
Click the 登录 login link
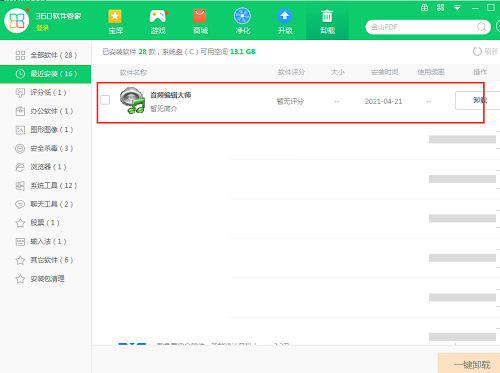point(42,28)
